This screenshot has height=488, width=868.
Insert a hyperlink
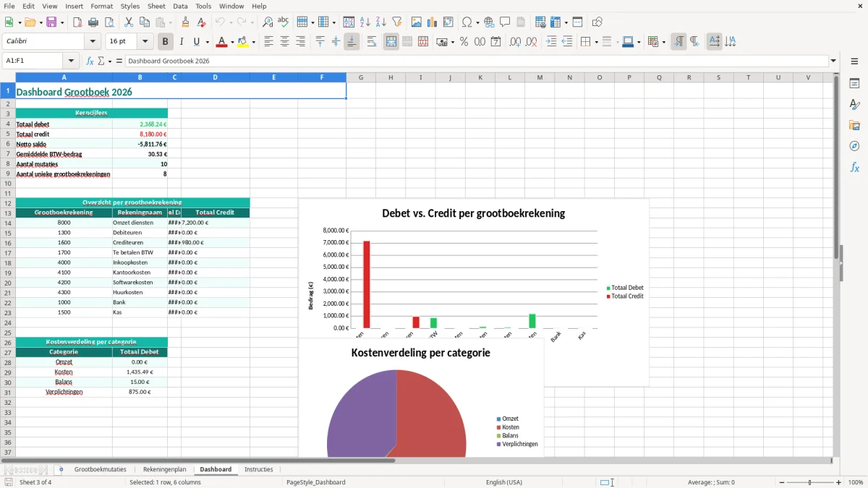(489, 22)
